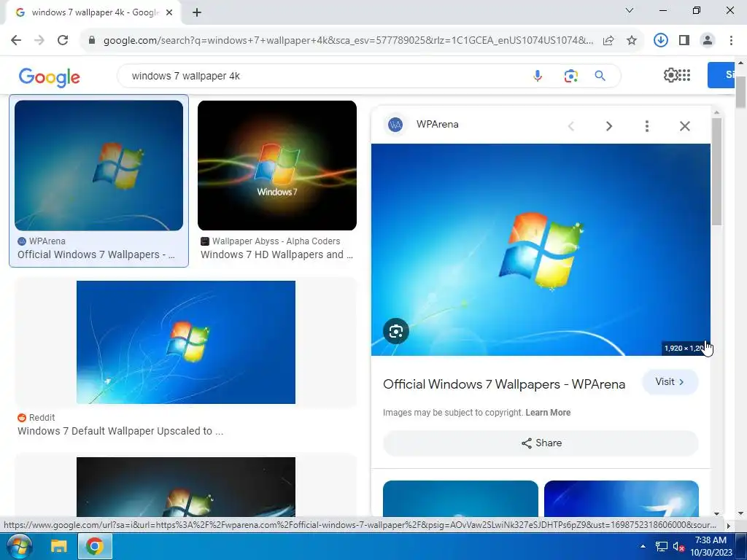The height and width of the screenshot is (560, 747).
Task: Open the Windows 7 HD Wallpapers and caption link
Action: [x=276, y=254]
